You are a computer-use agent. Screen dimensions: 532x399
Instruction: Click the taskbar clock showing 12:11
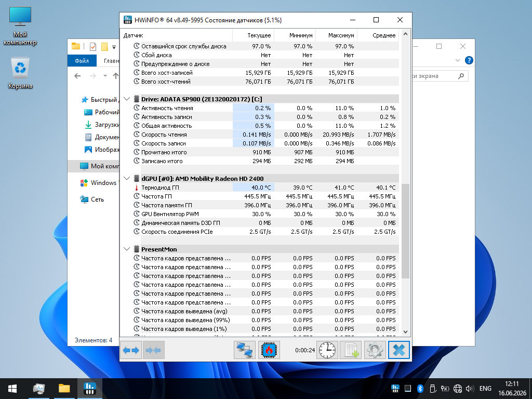click(x=512, y=389)
